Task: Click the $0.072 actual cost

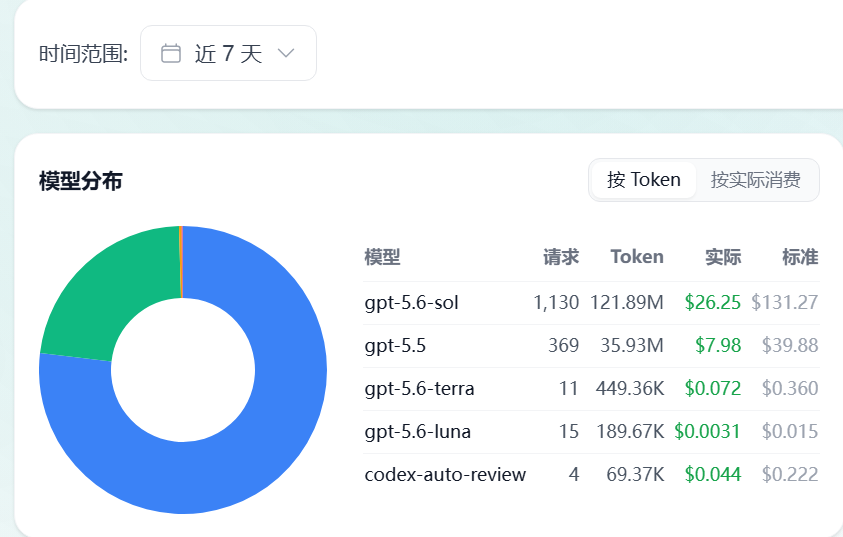Action: pyautogui.click(x=713, y=389)
